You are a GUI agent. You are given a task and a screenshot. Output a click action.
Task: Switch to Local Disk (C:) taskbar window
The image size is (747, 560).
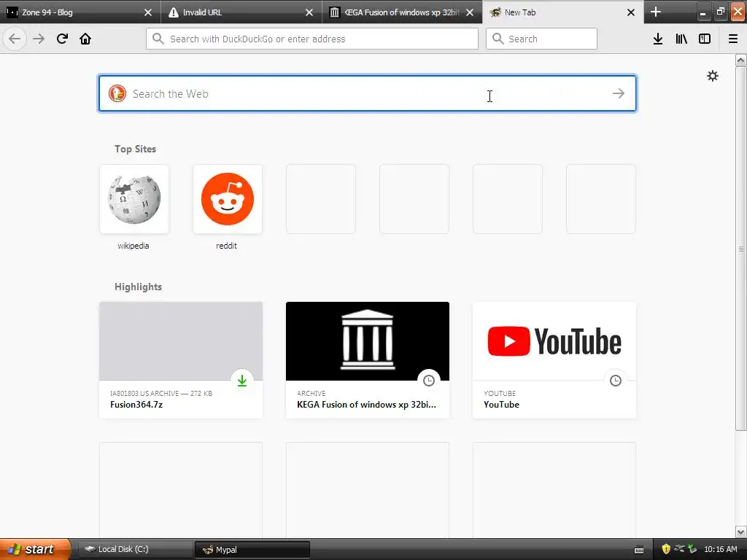click(135, 549)
